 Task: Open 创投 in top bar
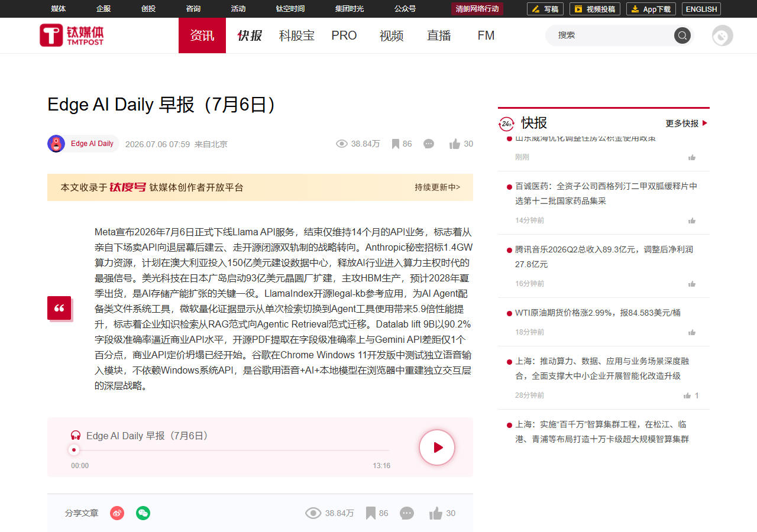148,9
